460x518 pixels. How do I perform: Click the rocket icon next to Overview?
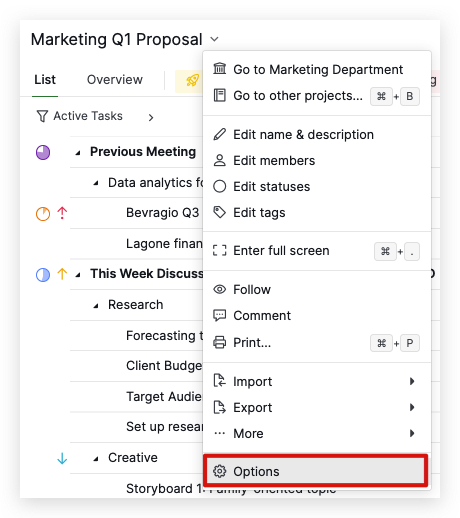click(192, 80)
